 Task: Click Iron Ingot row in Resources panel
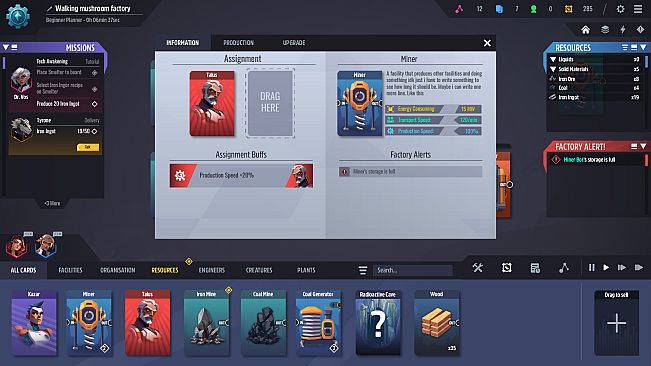click(595, 97)
